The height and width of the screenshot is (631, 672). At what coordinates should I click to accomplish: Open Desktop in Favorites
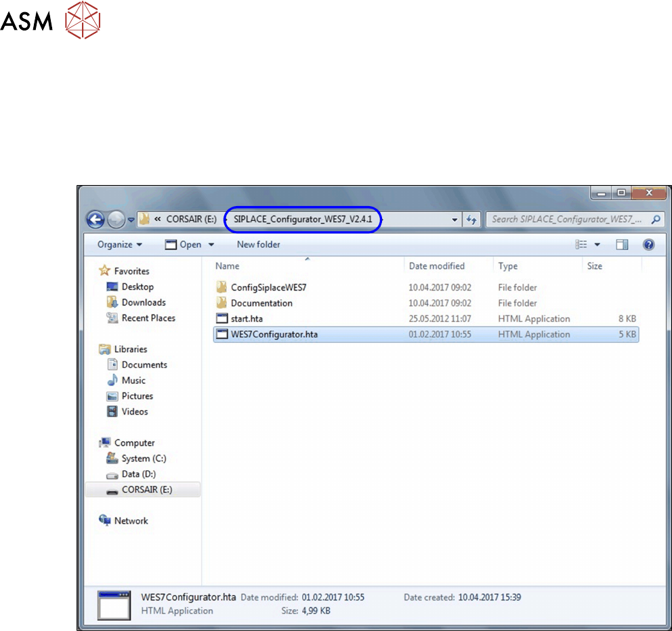138,287
